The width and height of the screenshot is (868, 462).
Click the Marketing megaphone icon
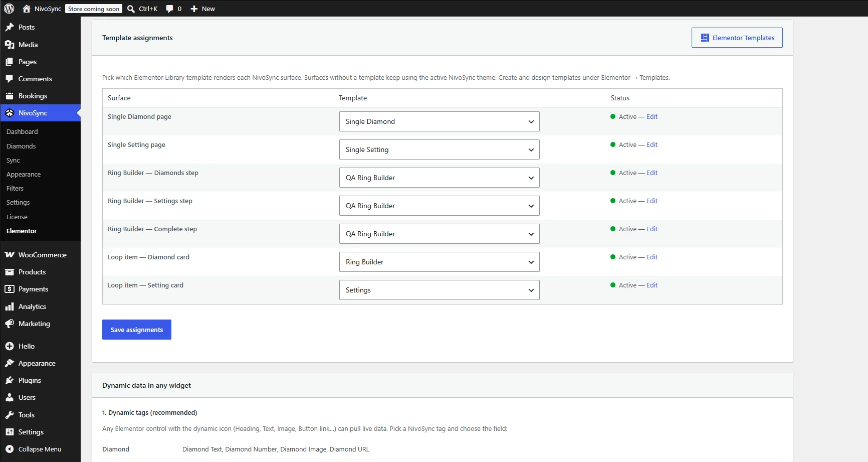point(10,324)
